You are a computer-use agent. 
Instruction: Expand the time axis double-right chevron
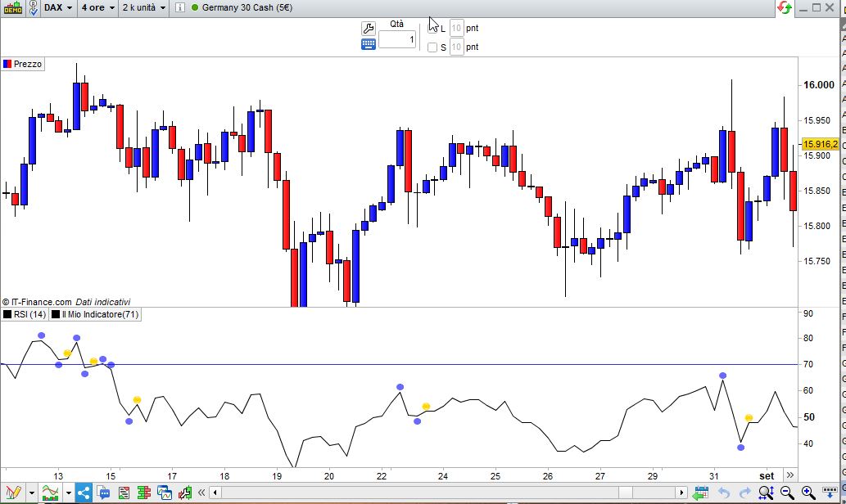click(x=789, y=475)
